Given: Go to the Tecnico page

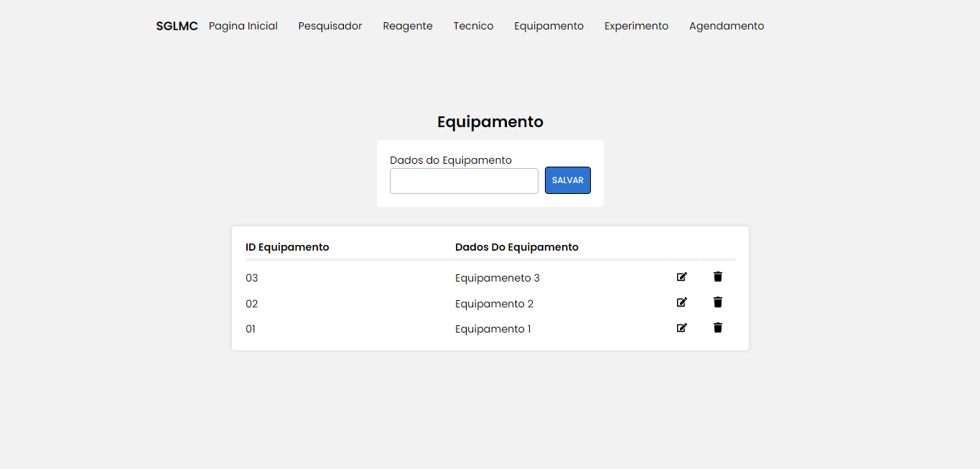Looking at the screenshot, I should tap(473, 26).
